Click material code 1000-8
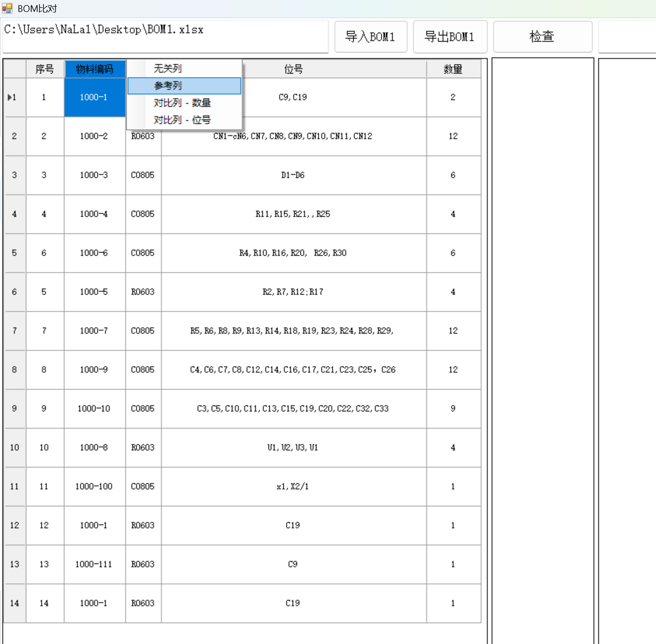 [94, 448]
